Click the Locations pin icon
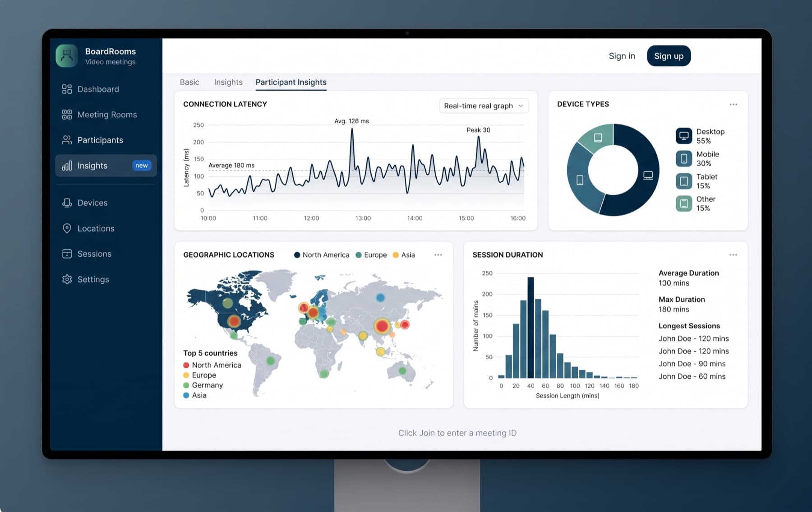The image size is (812, 512). tap(67, 228)
